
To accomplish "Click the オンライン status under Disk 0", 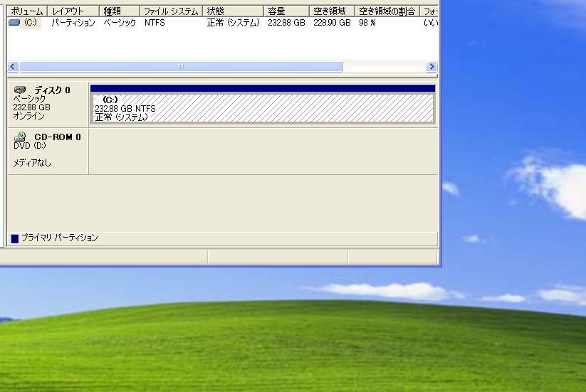I will tap(28, 116).
